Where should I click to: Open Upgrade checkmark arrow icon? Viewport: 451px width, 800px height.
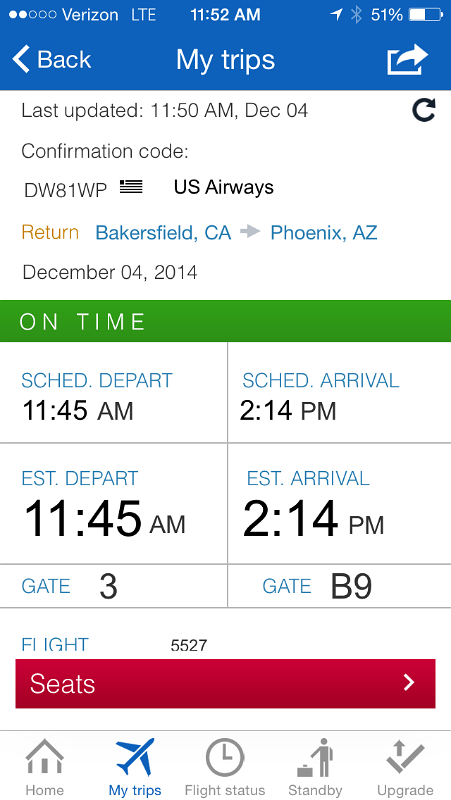pos(405,757)
